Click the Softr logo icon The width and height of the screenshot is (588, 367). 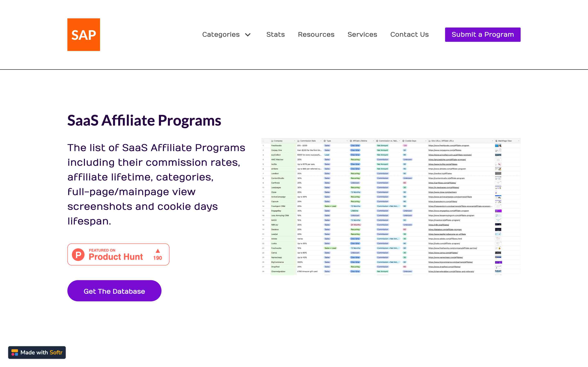click(x=14, y=353)
